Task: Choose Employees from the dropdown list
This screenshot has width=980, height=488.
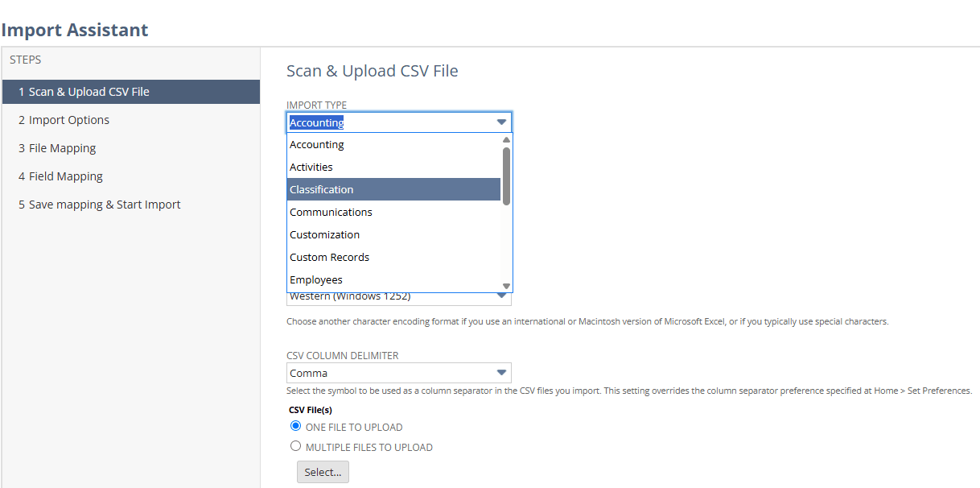Action: point(393,280)
